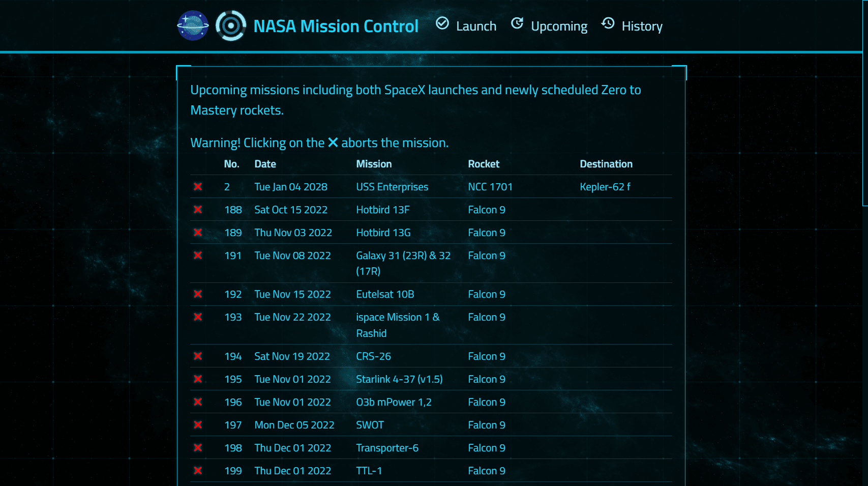Click the checkmark icon next to Launch
This screenshot has width=868, height=486.
click(x=442, y=23)
